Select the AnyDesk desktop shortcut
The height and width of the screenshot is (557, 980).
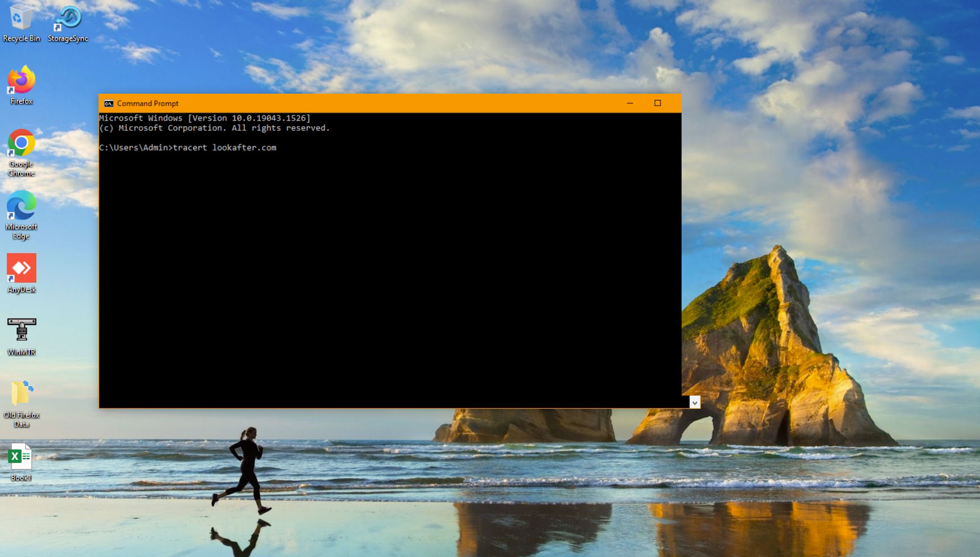(x=21, y=268)
